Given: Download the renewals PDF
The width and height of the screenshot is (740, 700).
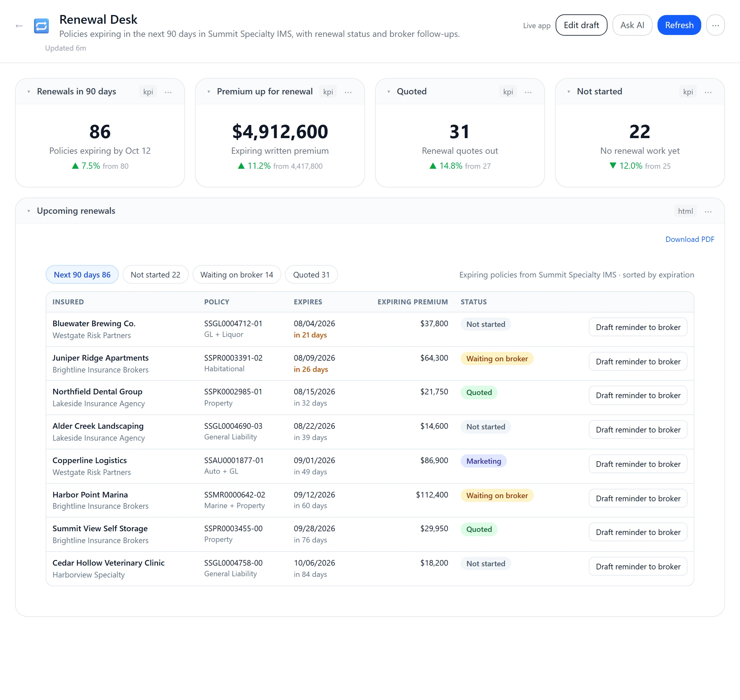Looking at the screenshot, I should click(x=690, y=239).
